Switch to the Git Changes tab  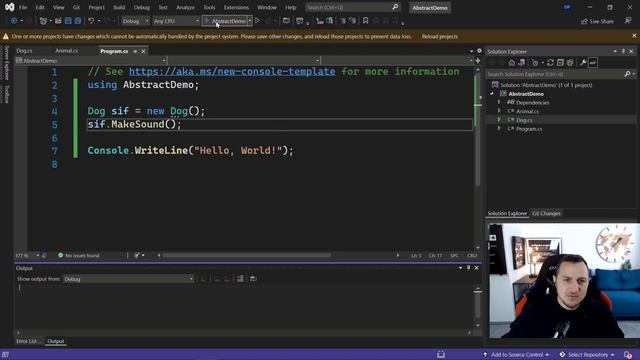(546, 213)
